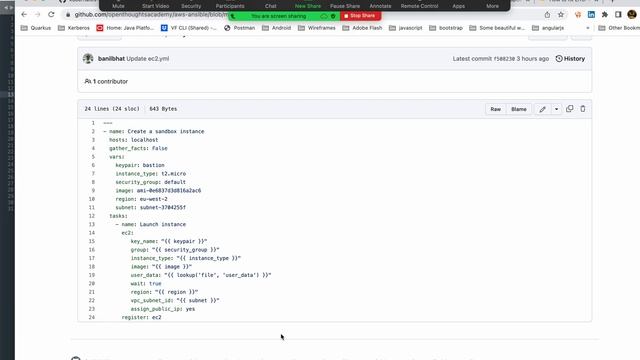
Task: Open 'Update ec2.yml' commit message link
Action: 147,59
